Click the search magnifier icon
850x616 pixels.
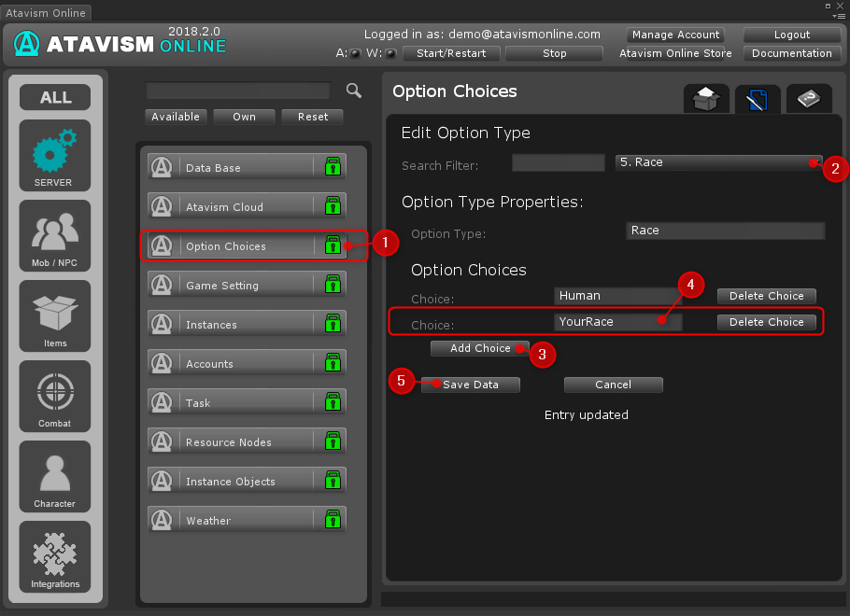click(354, 91)
